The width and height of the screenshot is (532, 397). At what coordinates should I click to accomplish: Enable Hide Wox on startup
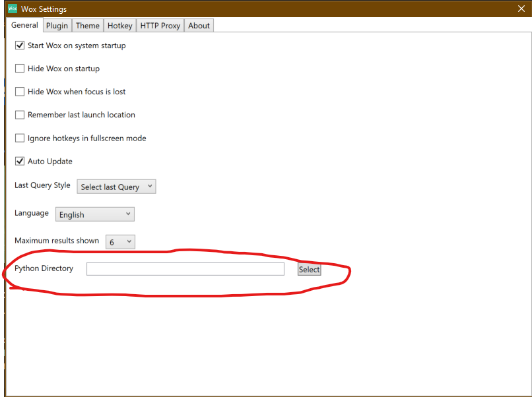click(20, 69)
